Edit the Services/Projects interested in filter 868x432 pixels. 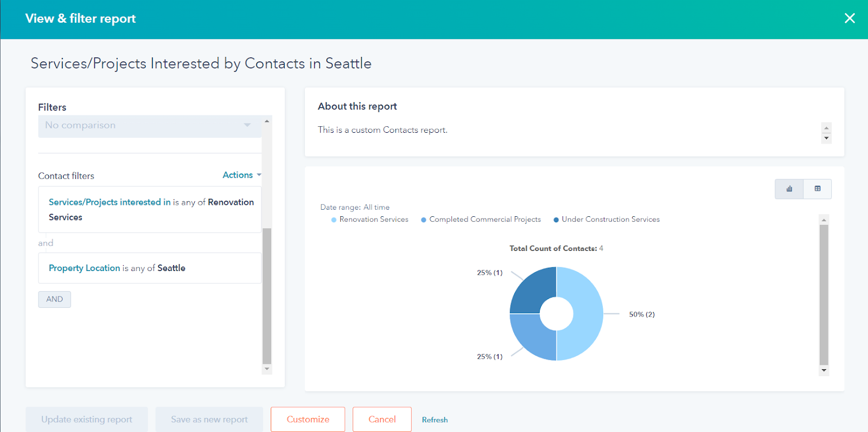[150, 210]
